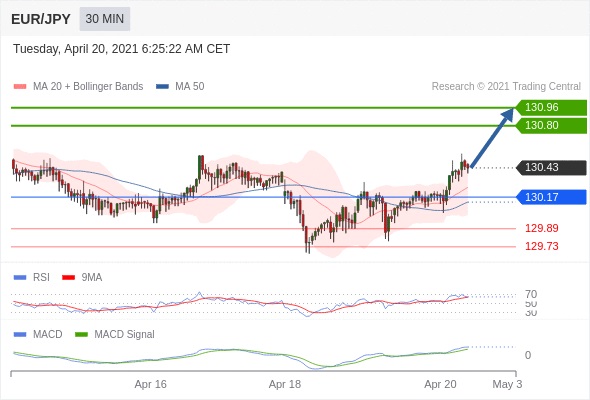Click the MA 20 + Bollinger Bands red swatch

coord(20,87)
